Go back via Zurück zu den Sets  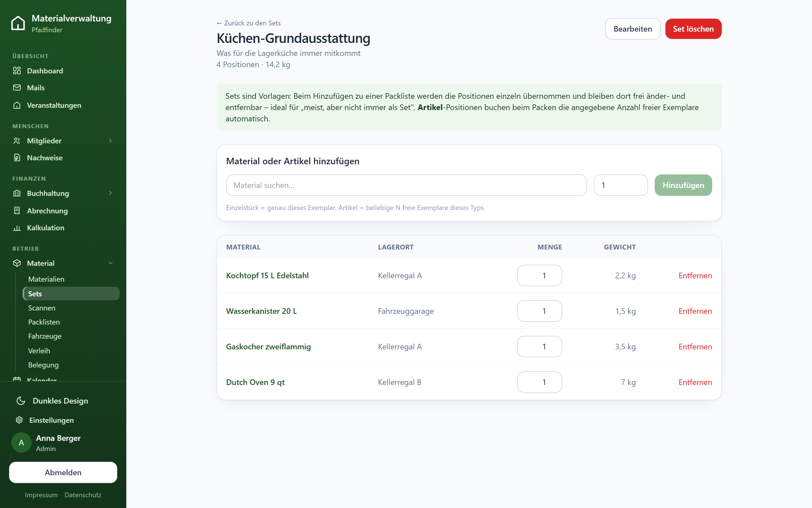[x=248, y=23]
